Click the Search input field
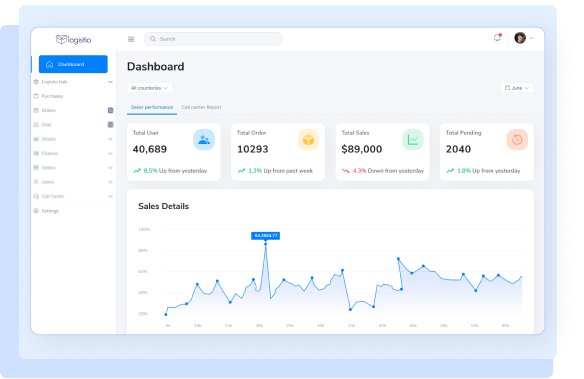 213,39
